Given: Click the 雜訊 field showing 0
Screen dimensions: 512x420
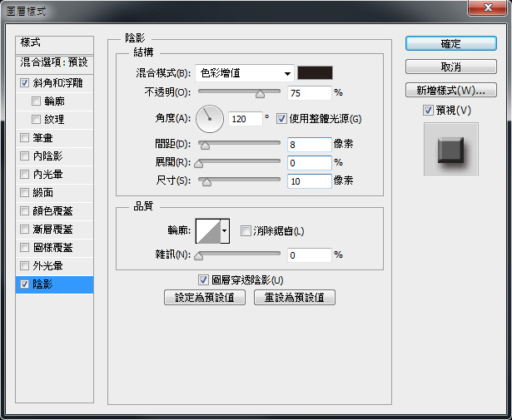Looking at the screenshot, I should pyautogui.click(x=309, y=255).
